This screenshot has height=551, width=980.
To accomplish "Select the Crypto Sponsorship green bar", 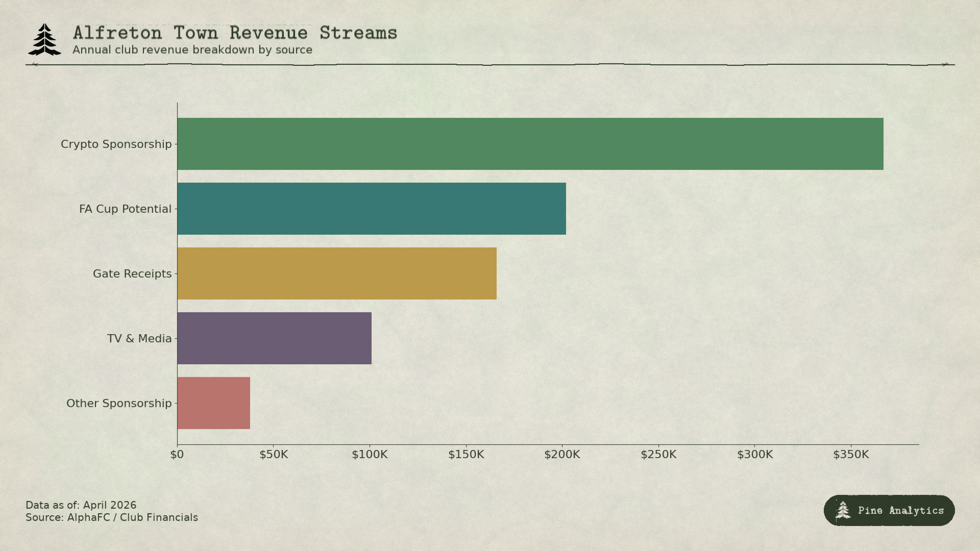I will (530, 144).
